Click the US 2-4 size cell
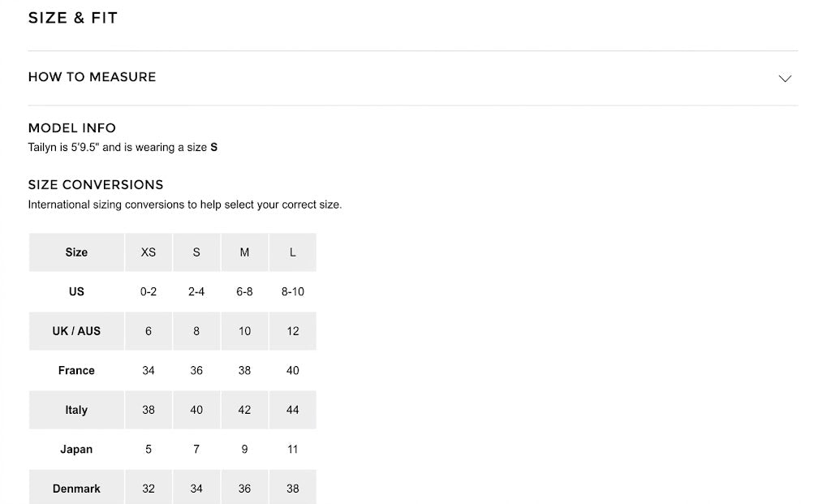The width and height of the screenshot is (831, 504). 196,291
